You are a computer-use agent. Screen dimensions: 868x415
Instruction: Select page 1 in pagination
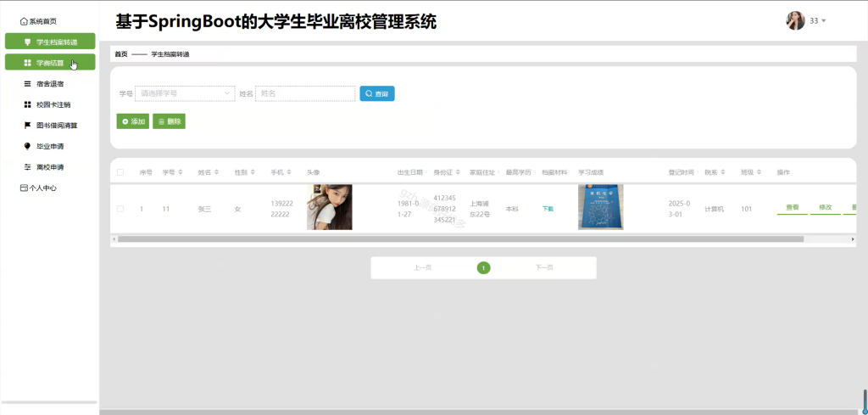click(483, 268)
